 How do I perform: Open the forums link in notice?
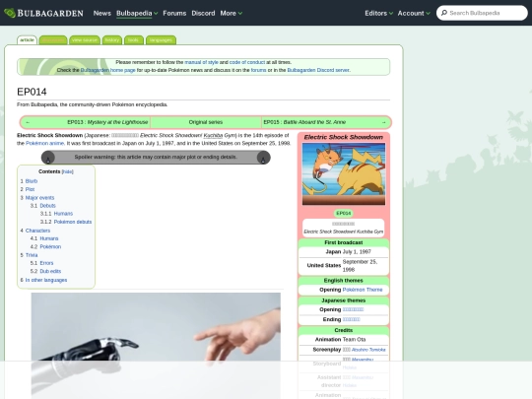point(258,70)
